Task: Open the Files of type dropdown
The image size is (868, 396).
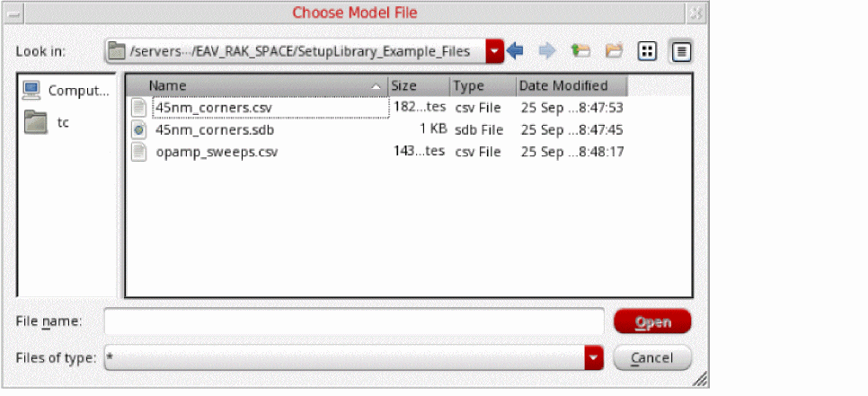Action: point(593,358)
